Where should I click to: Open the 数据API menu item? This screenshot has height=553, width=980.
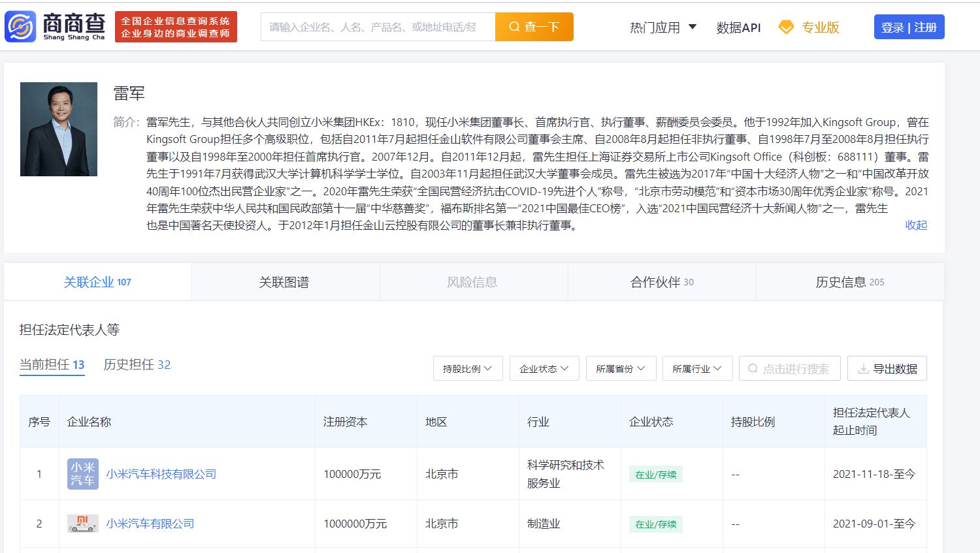738,27
